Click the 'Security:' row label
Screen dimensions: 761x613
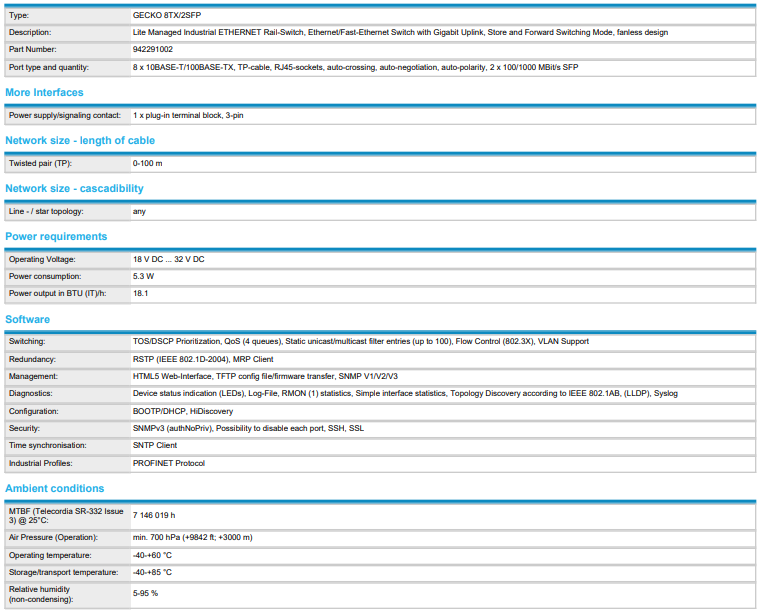click(24, 429)
